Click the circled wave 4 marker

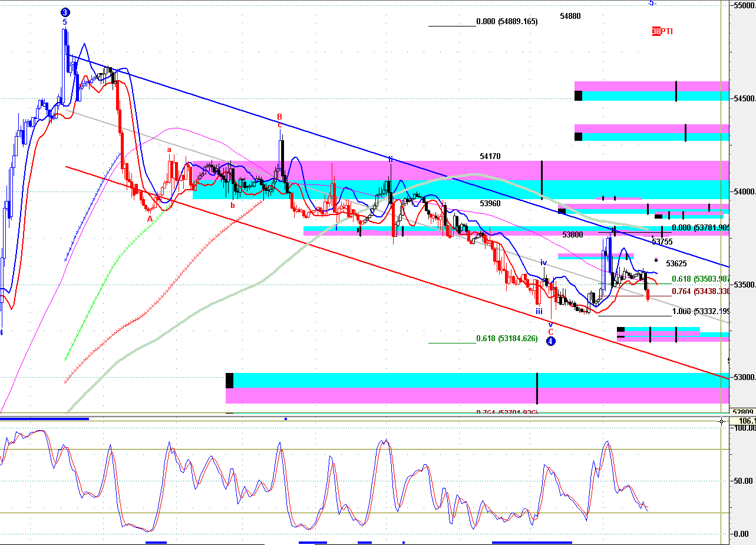point(550,341)
